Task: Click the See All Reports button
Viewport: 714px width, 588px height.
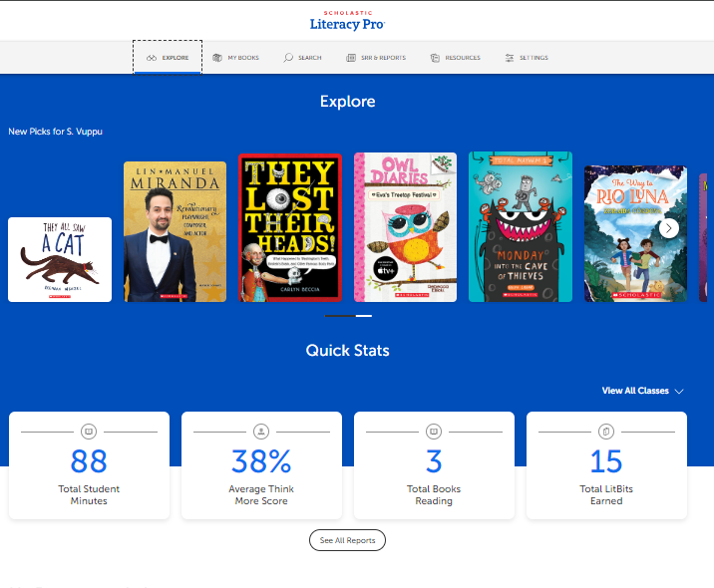Action: [x=347, y=540]
